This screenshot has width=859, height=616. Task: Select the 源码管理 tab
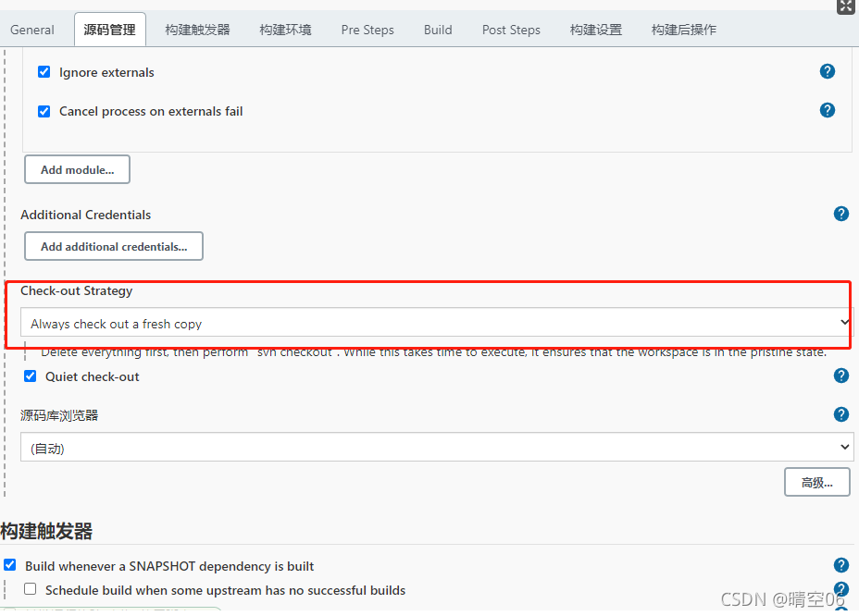[110, 30]
